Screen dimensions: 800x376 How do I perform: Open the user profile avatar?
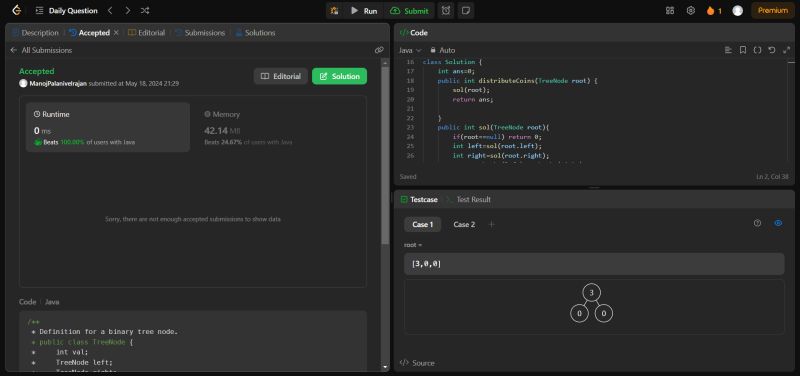(x=737, y=10)
